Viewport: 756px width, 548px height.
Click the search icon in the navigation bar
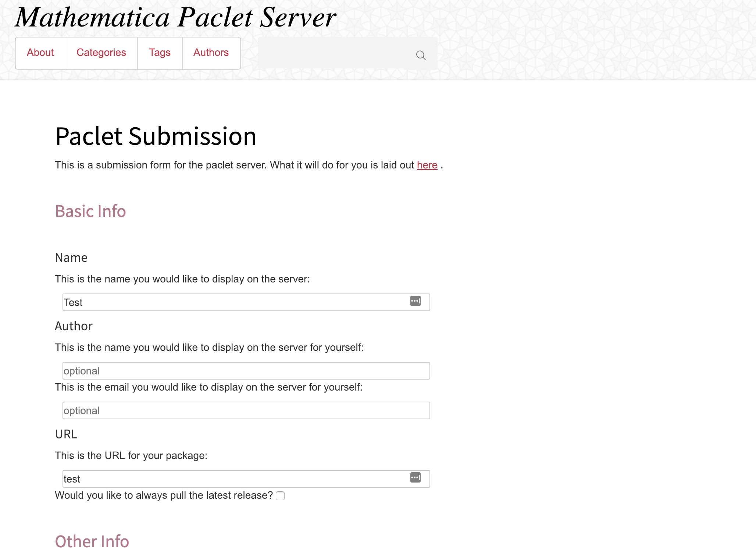pos(421,55)
